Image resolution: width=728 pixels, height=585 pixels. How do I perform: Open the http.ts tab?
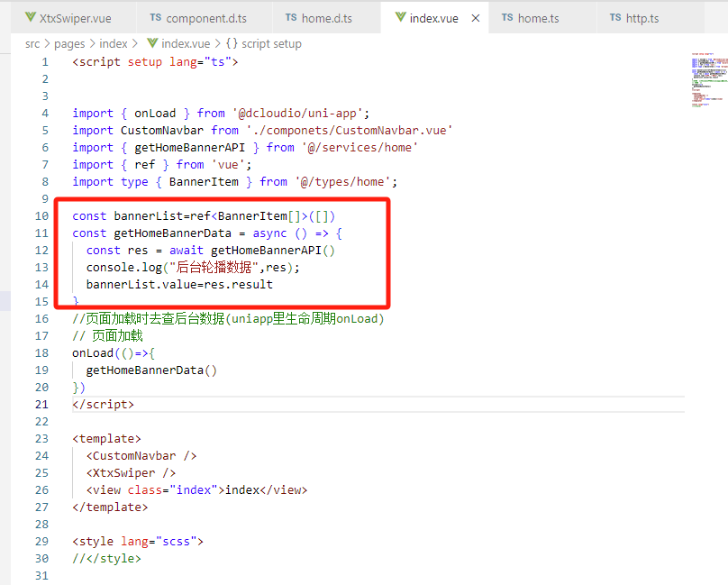650,18
